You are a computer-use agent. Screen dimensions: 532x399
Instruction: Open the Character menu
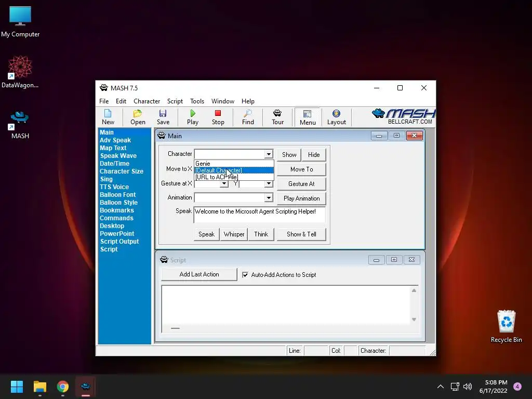point(147,101)
